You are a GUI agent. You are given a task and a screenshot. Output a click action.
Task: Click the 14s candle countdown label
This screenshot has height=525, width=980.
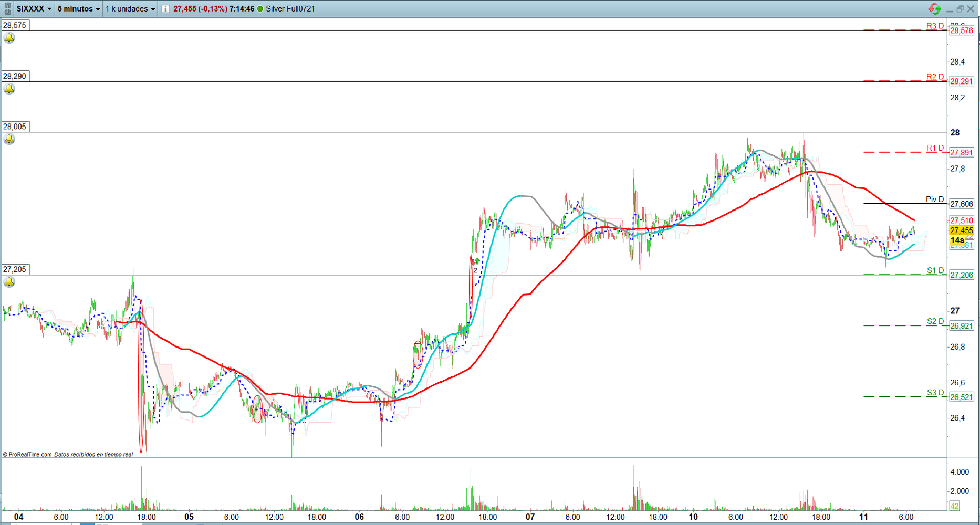957,240
